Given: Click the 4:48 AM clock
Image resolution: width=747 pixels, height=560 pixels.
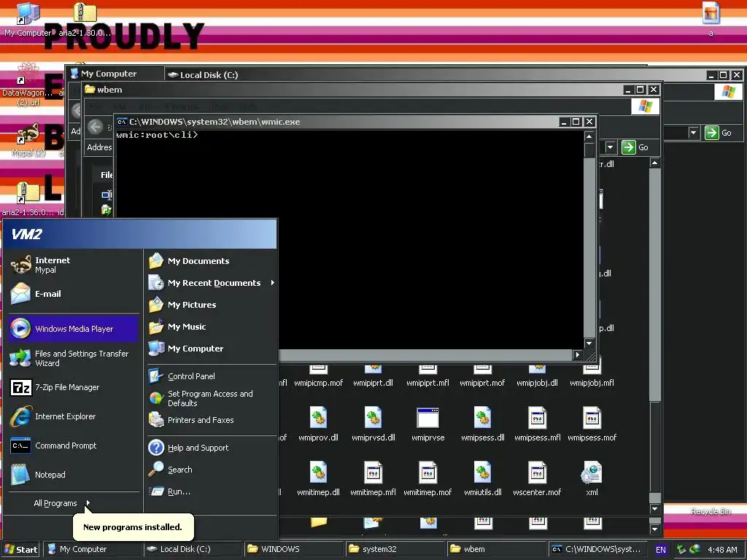Looking at the screenshot, I should coord(722,550).
